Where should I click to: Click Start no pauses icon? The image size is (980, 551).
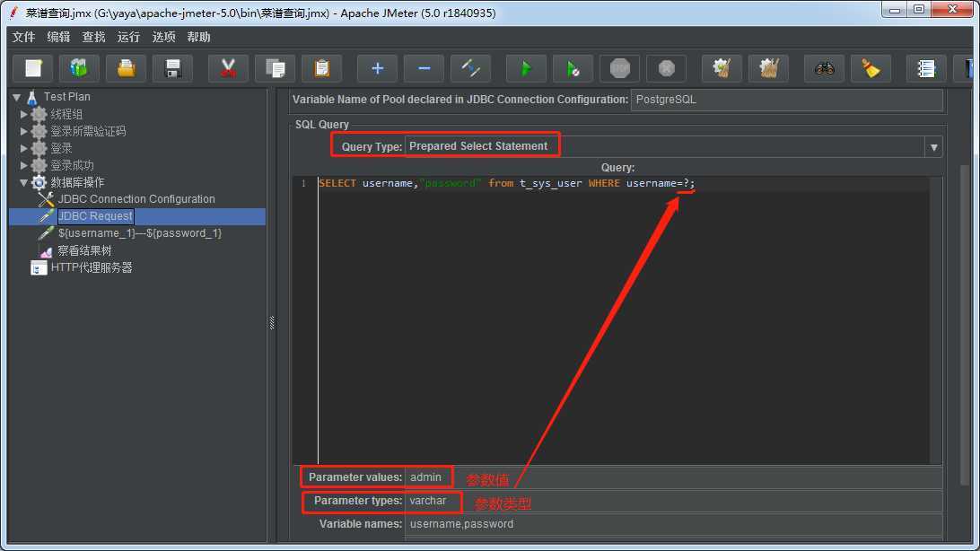tap(573, 68)
